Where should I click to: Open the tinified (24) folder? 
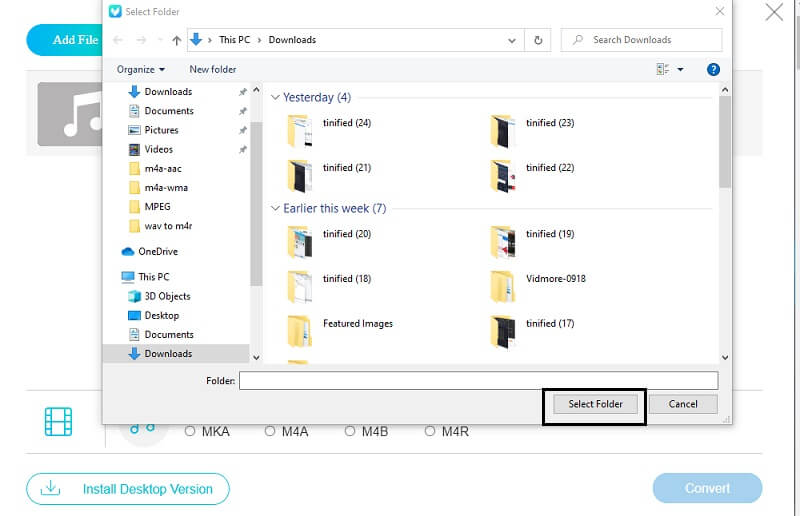pyautogui.click(x=300, y=131)
